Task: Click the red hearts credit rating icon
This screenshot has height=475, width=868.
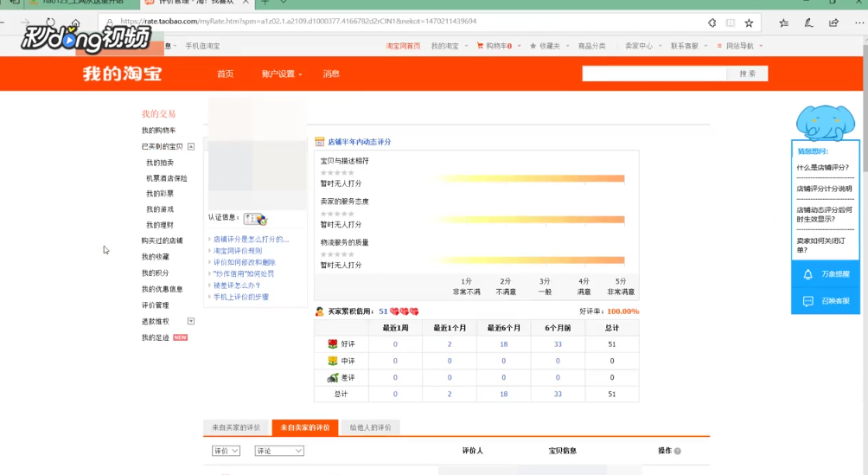Action: pos(404,311)
